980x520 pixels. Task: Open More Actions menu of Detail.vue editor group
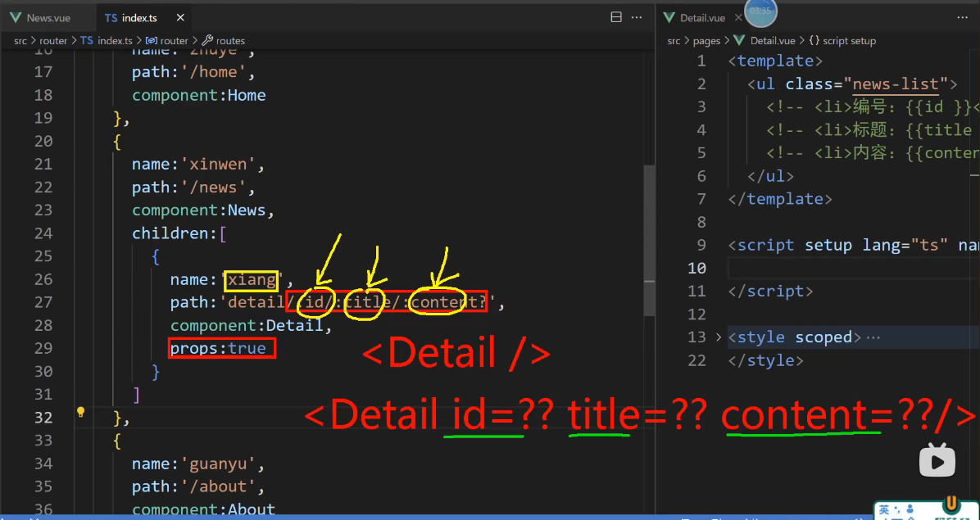pos(963,17)
